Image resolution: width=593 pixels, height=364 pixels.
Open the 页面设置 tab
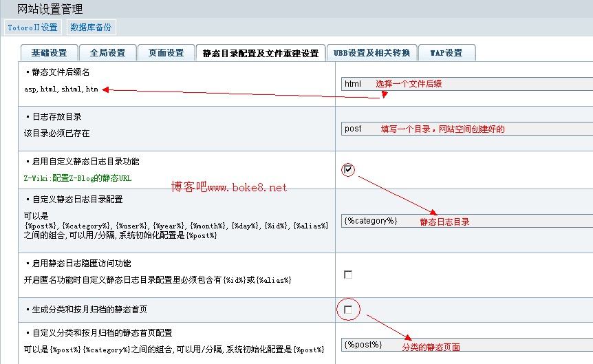[166, 53]
